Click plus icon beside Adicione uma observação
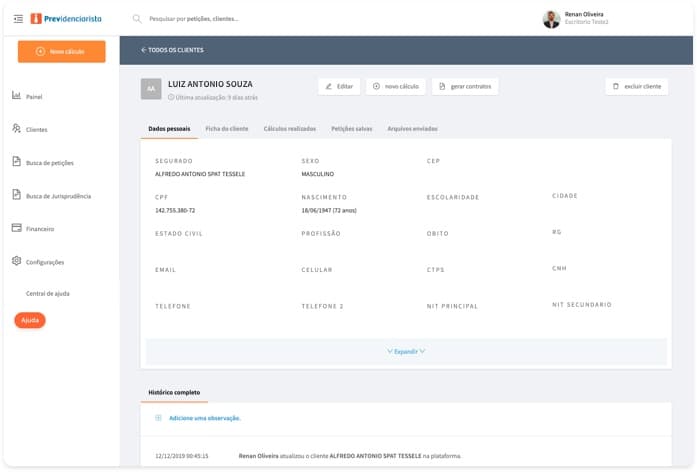697x472 pixels. [158, 418]
